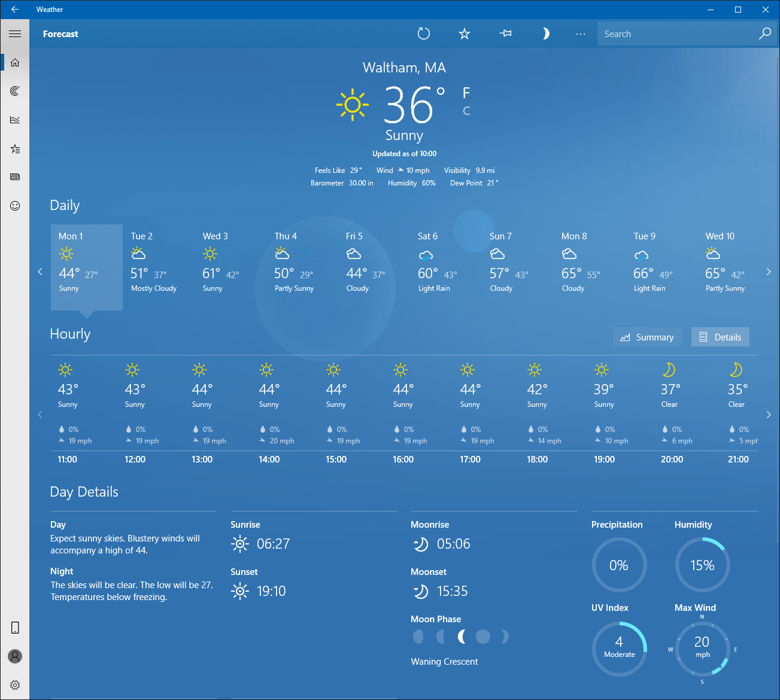This screenshot has height=700, width=780.
Task: Refresh the forecast data
Action: pyautogui.click(x=424, y=34)
